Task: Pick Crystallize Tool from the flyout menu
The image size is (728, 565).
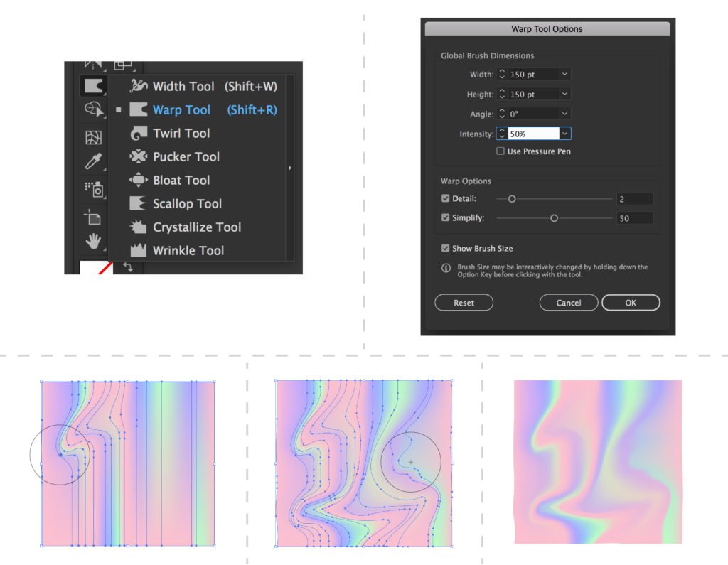Action: 197,227
